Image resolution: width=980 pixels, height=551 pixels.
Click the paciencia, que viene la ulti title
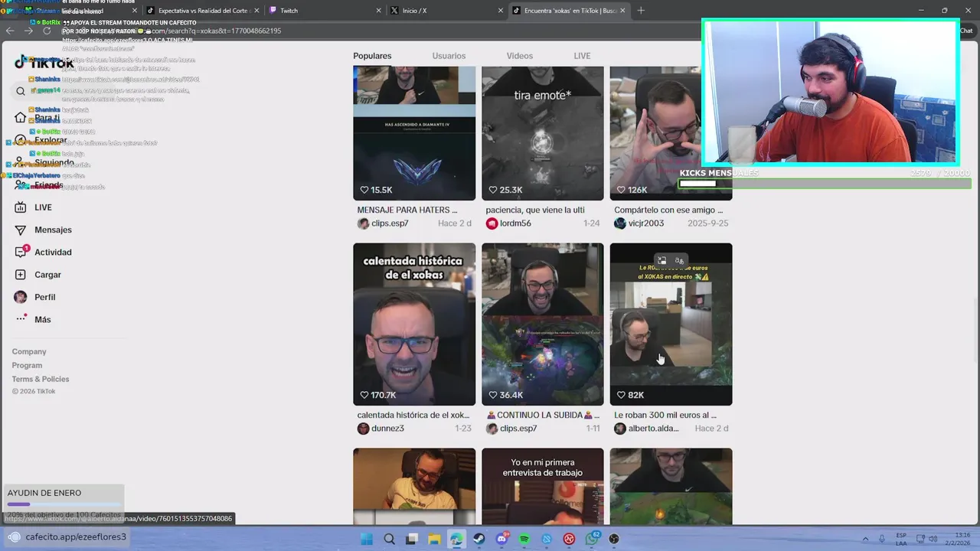pyautogui.click(x=535, y=210)
